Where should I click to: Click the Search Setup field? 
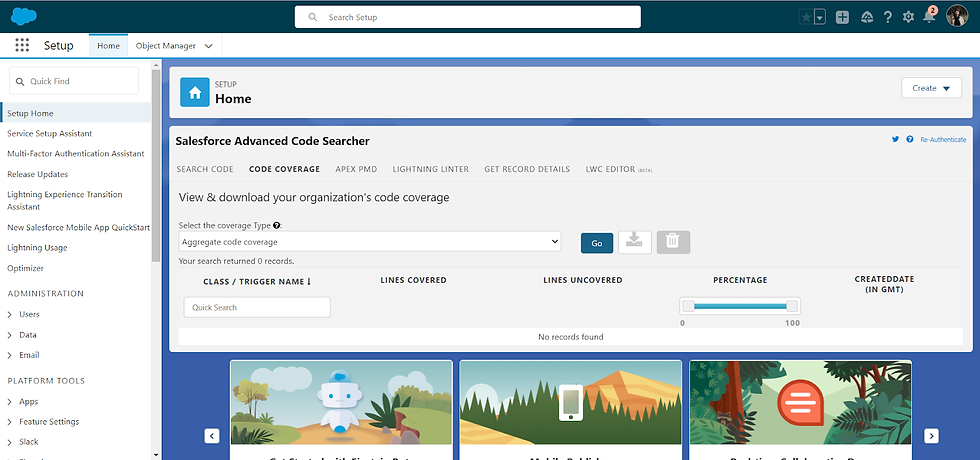pyautogui.click(x=468, y=17)
